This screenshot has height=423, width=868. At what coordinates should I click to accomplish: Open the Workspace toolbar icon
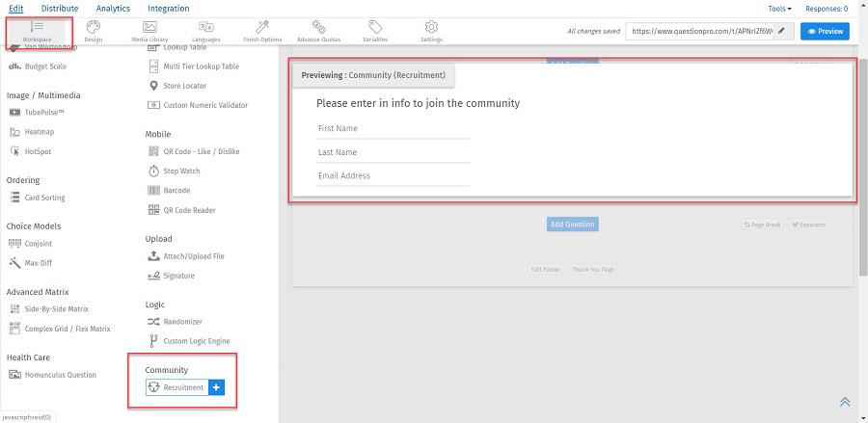pyautogui.click(x=37, y=26)
